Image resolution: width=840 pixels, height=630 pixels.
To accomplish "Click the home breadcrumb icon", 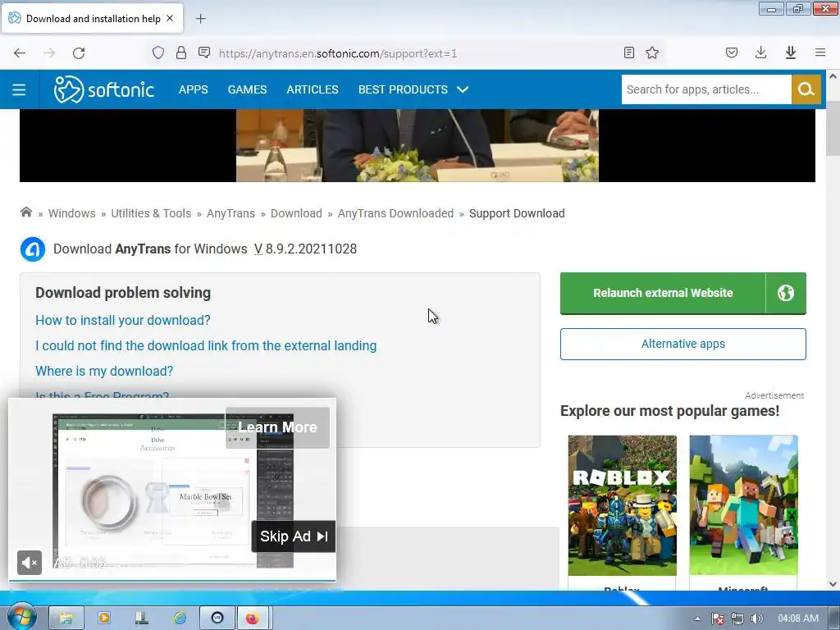I will [x=25, y=212].
